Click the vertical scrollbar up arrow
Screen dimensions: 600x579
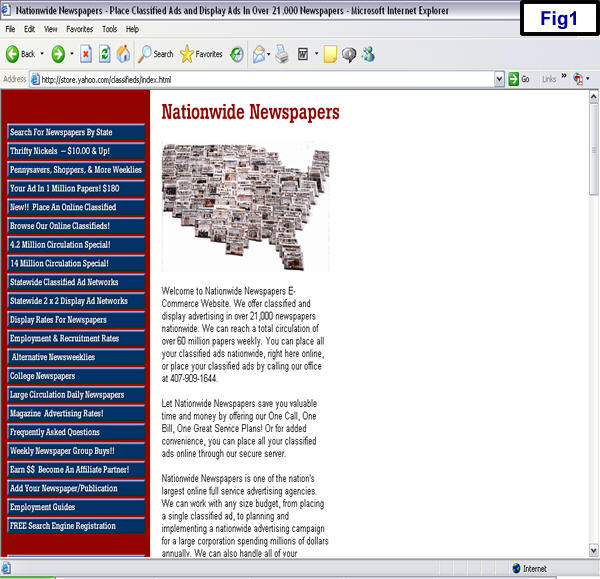[x=593, y=96]
